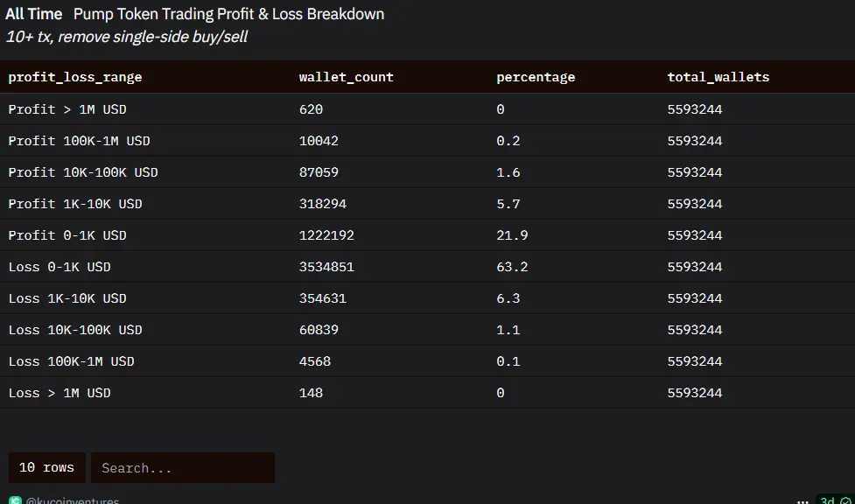Click the All Time label

pos(34,14)
